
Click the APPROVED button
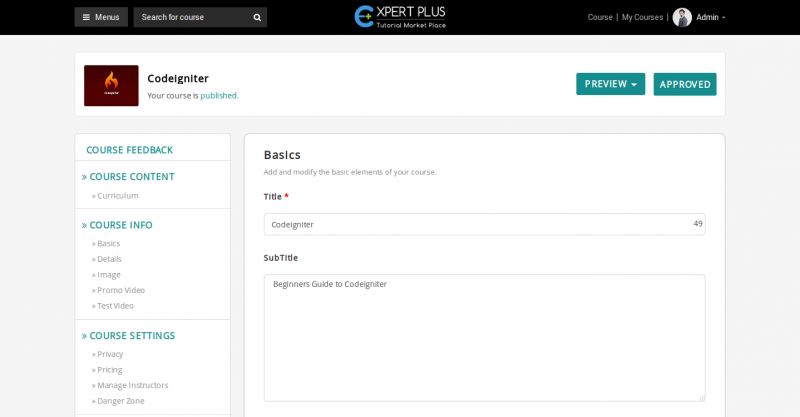point(685,84)
